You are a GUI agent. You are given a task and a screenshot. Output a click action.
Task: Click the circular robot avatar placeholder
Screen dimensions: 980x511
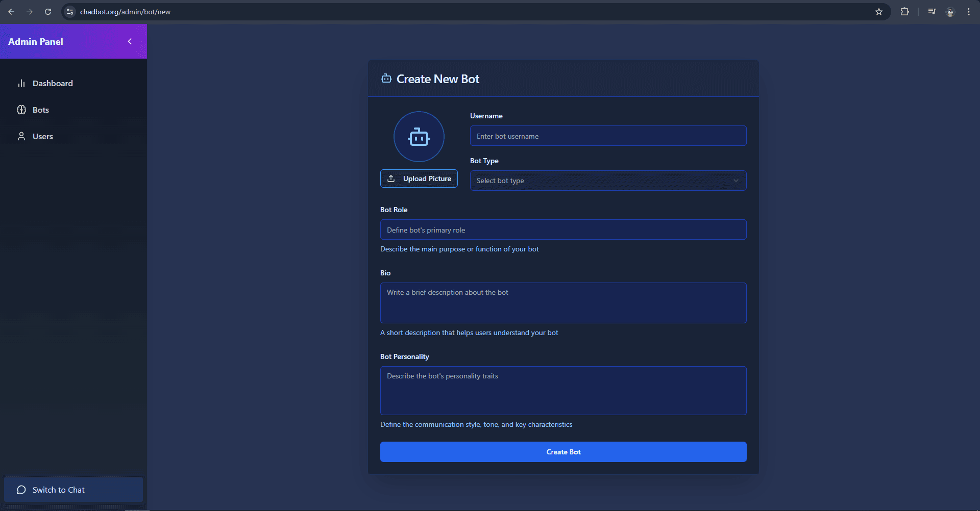tap(419, 137)
